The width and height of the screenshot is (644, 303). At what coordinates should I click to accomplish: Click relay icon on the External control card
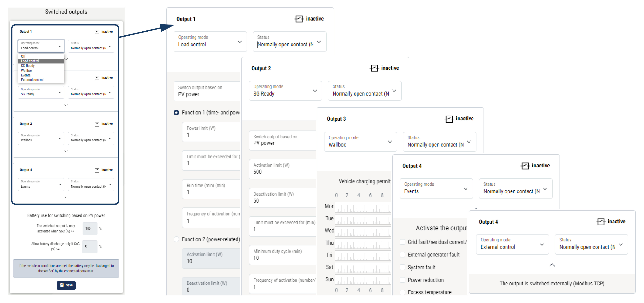pyautogui.click(x=601, y=222)
